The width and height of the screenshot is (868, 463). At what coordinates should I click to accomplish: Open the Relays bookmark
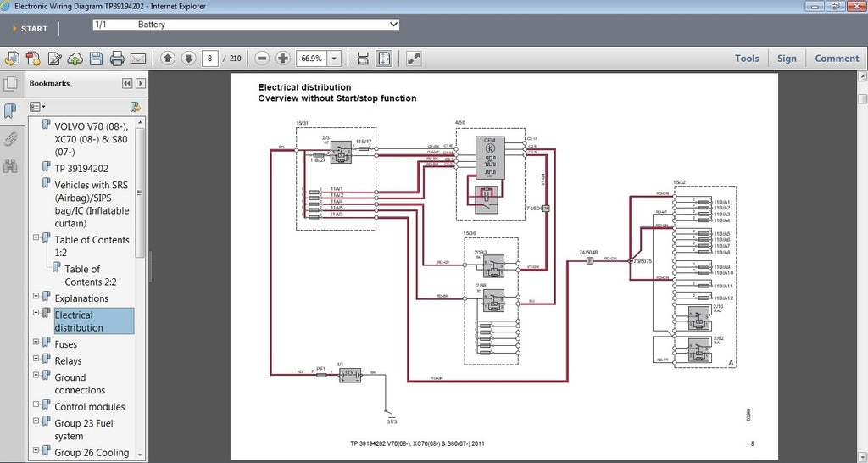[68, 361]
